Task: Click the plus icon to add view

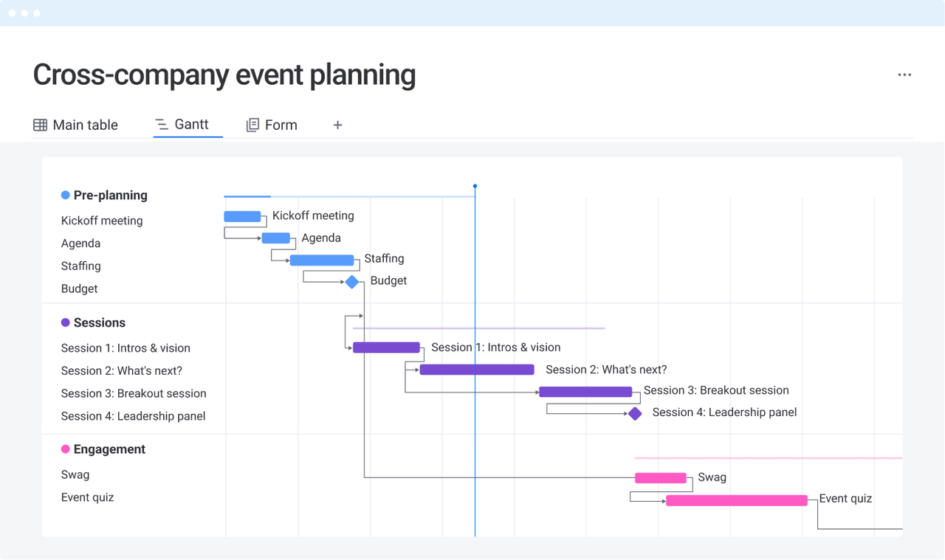Action: pos(337,125)
